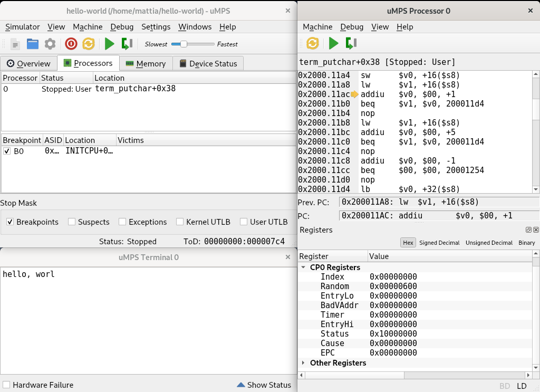Screen dimensions: 540x392
Task: Collapse the CP0 Registers tree group
Action: [303, 267]
